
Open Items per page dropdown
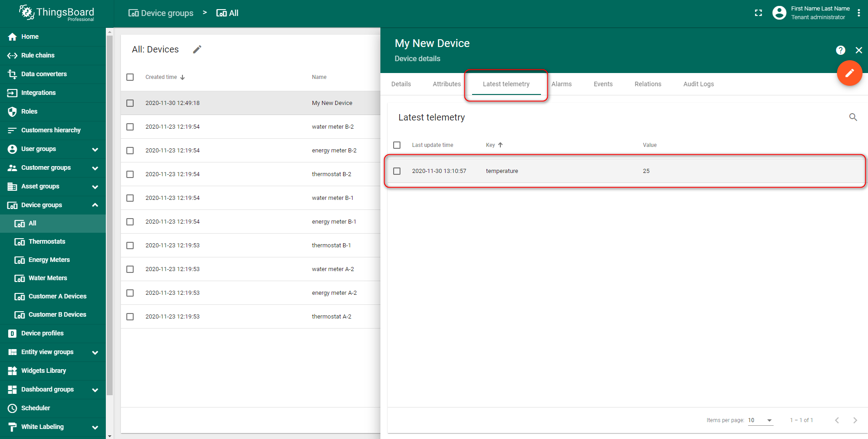pos(760,420)
